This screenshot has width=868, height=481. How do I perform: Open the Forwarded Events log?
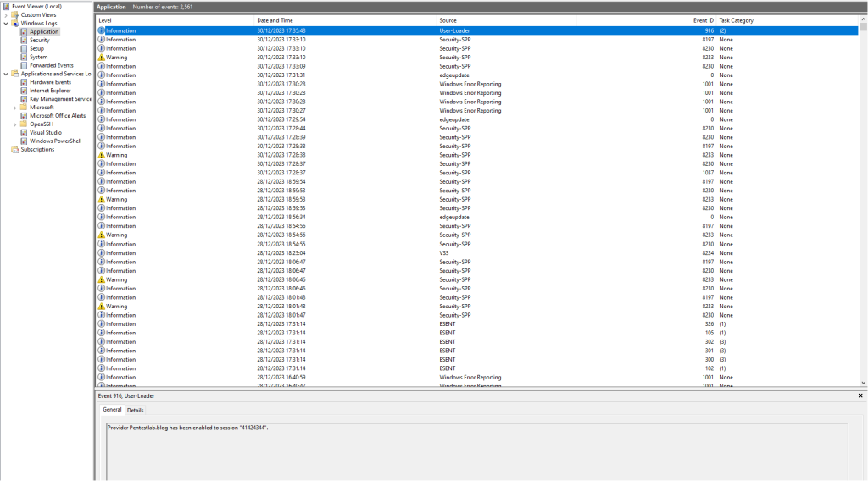point(51,65)
